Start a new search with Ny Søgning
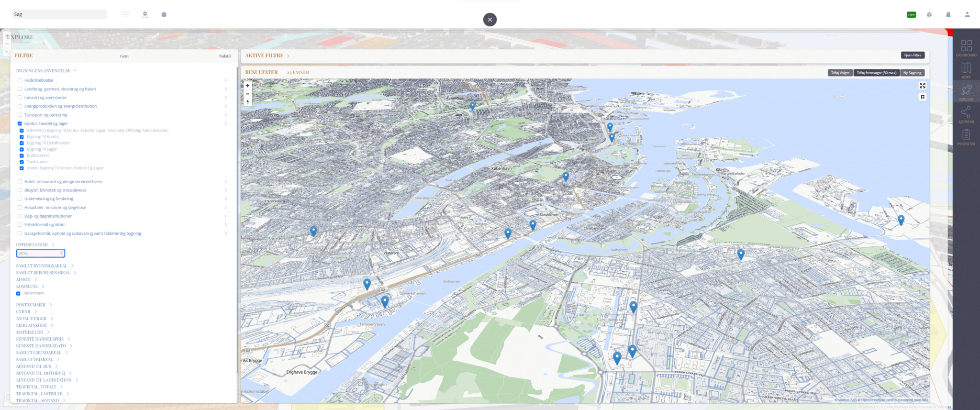The image size is (980, 410). pos(912,73)
